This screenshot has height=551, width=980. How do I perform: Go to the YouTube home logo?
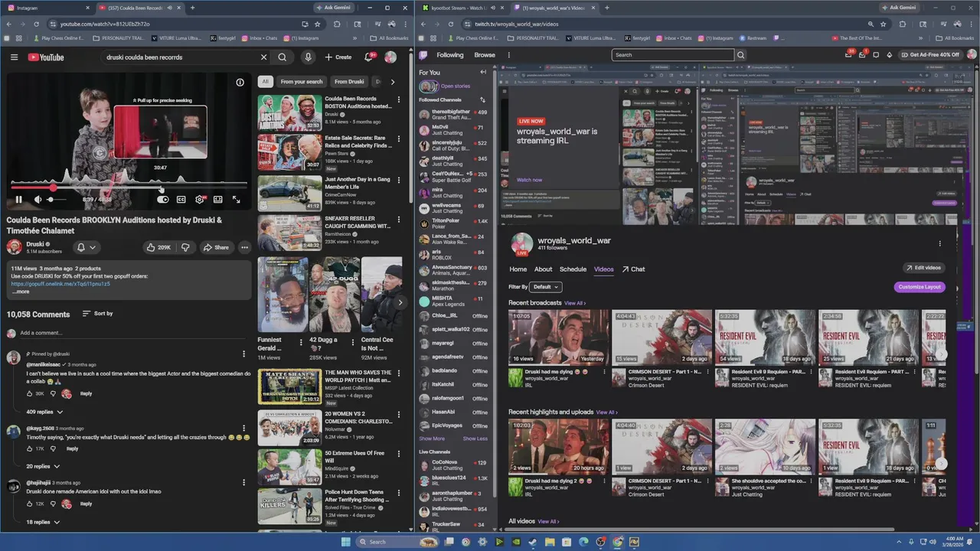[x=46, y=57]
